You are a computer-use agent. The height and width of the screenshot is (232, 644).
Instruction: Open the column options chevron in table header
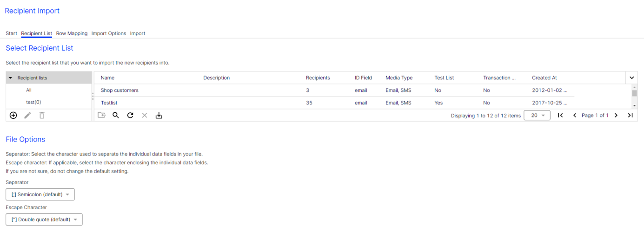click(631, 78)
